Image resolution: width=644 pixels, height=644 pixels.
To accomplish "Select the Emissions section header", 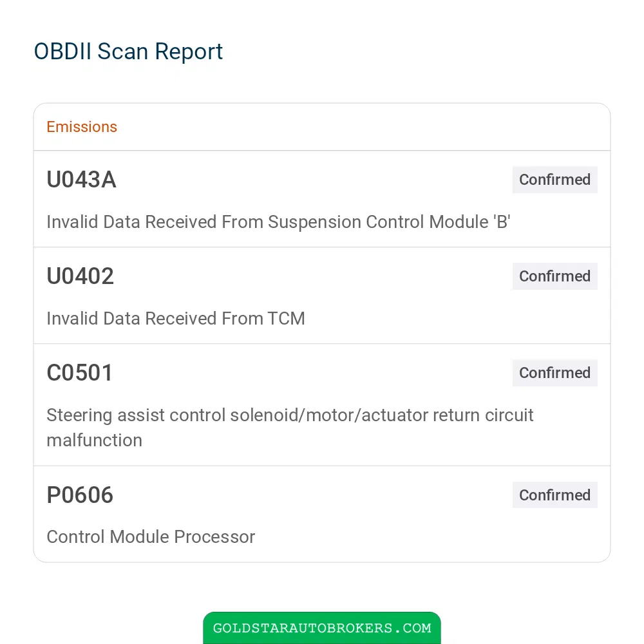I will tap(82, 127).
